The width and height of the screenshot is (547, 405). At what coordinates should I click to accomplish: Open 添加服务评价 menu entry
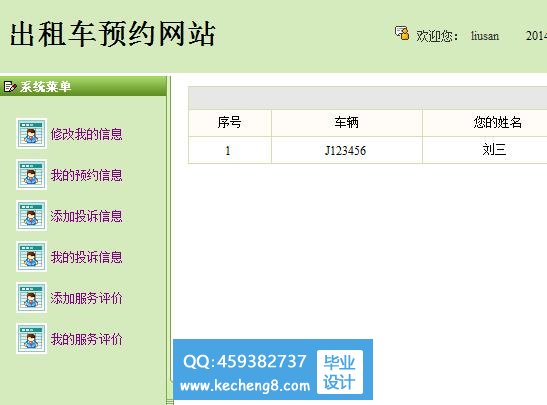click(87, 298)
